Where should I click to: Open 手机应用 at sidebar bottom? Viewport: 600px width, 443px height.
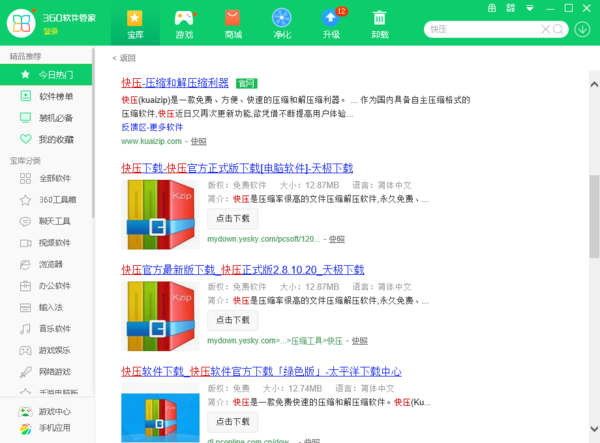pyautogui.click(x=44, y=428)
